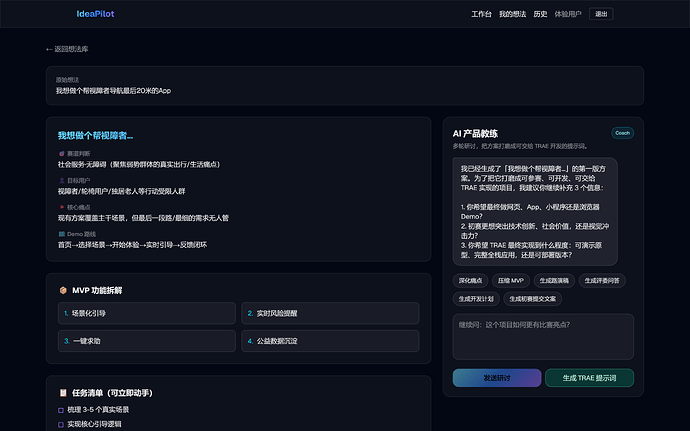Viewport: 690px width, 431px height.
Task: Click the AI 产品教练 panel title
Action: (x=475, y=133)
